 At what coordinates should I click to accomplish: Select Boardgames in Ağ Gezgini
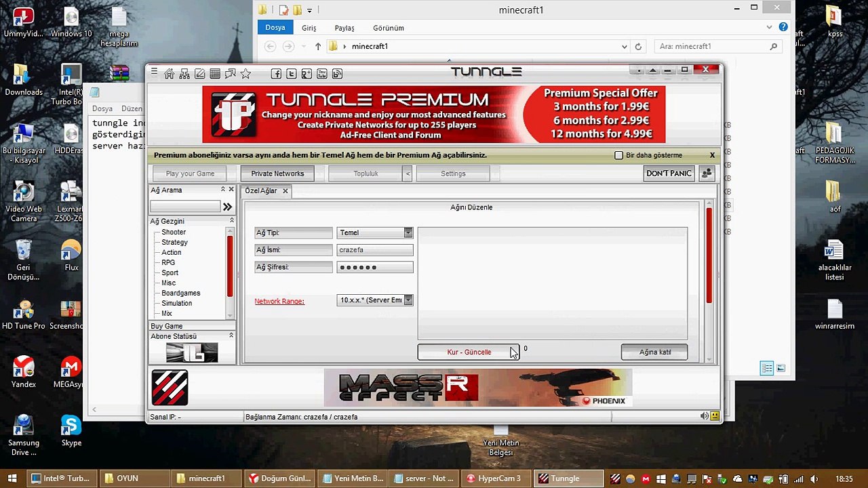point(180,293)
